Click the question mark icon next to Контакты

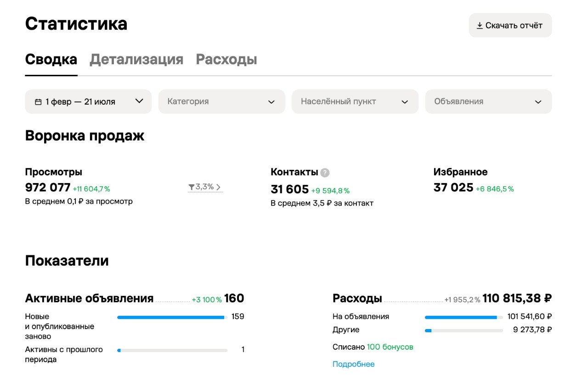tap(325, 173)
